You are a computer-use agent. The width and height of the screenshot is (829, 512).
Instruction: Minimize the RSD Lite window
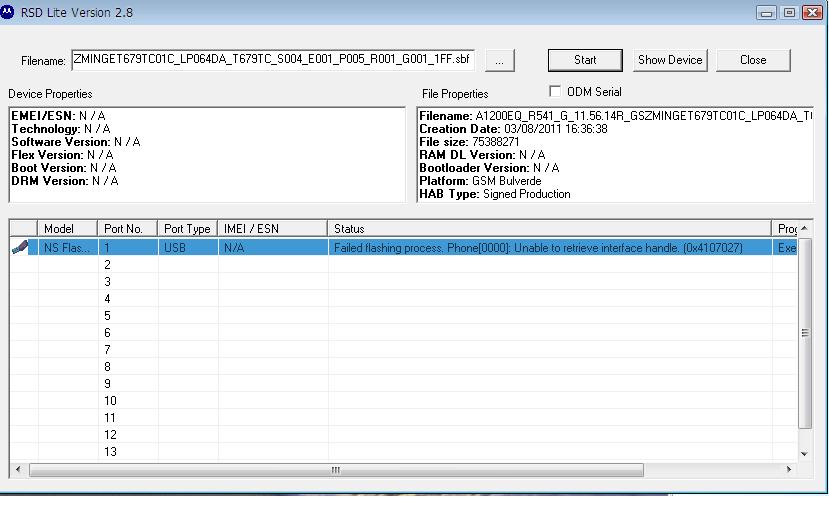pyautogui.click(x=766, y=13)
